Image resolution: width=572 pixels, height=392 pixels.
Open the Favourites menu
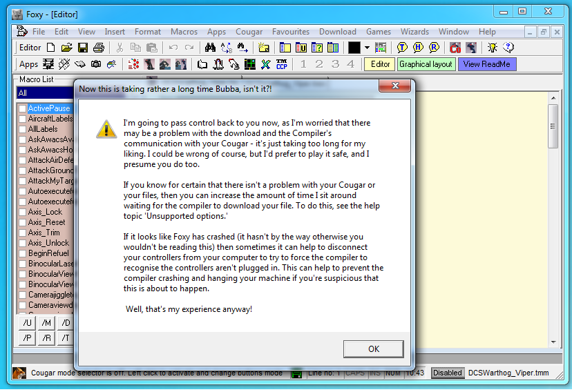pos(291,32)
